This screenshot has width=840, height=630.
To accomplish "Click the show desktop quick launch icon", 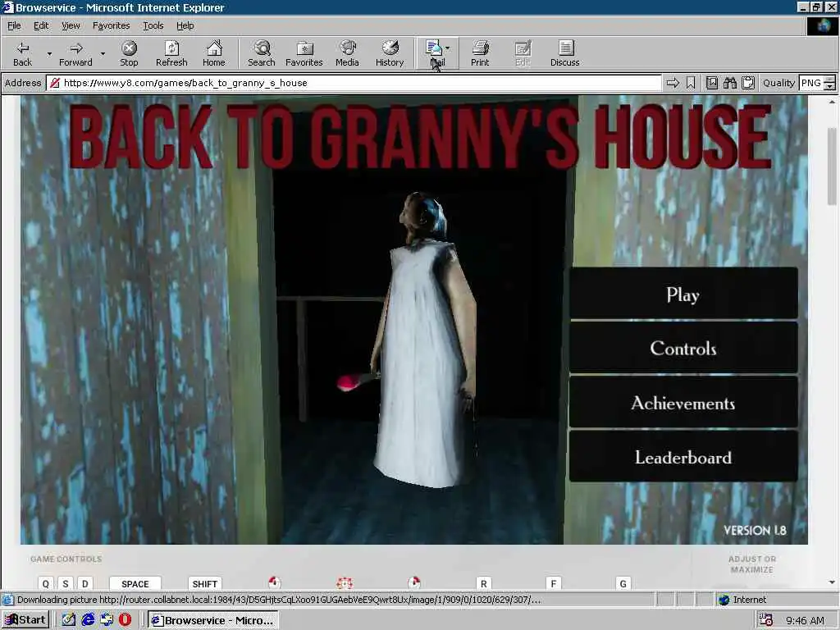I will 107,620.
